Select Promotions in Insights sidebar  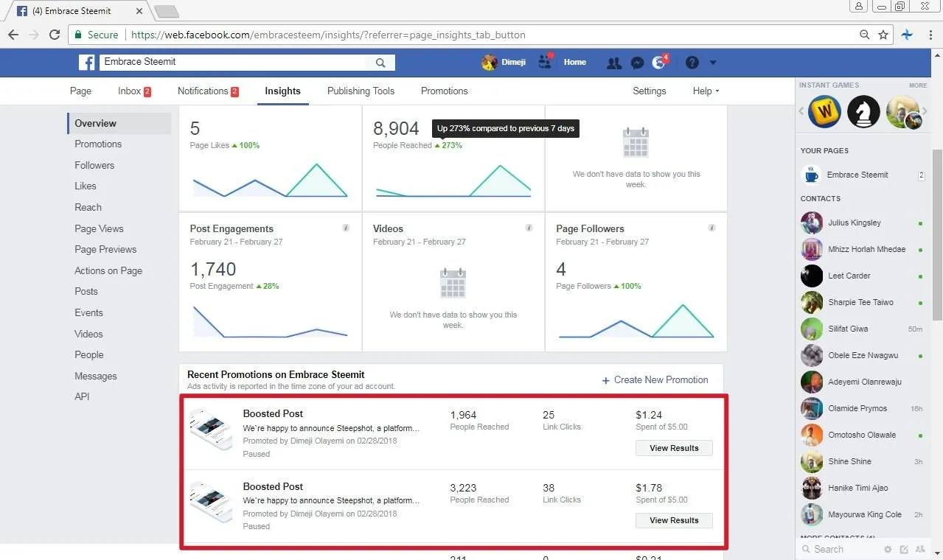tap(98, 144)
